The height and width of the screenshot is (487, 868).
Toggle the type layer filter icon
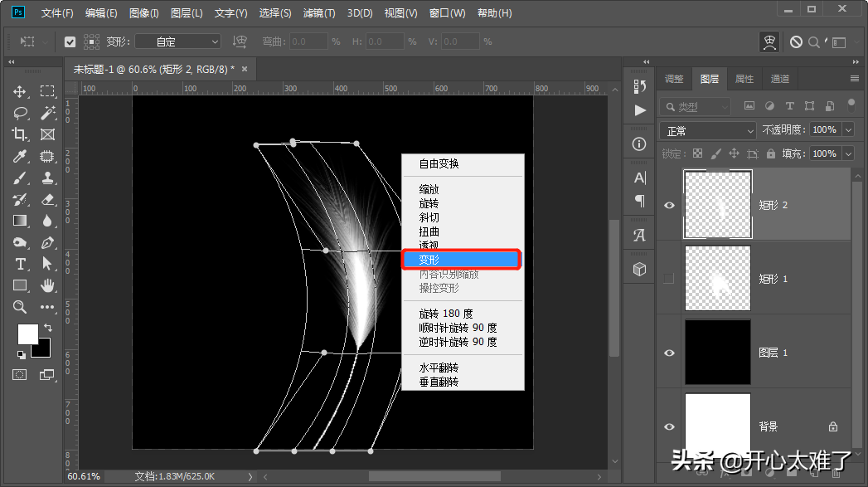(x=789, y=106)
